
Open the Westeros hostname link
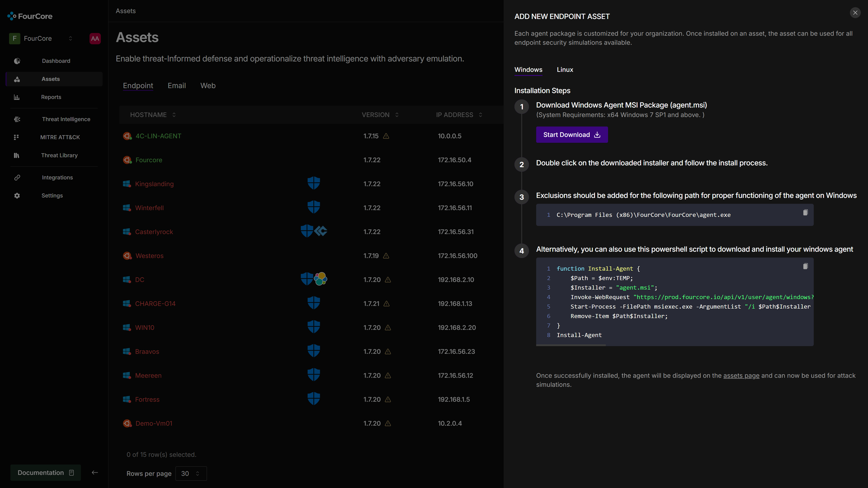149,256
